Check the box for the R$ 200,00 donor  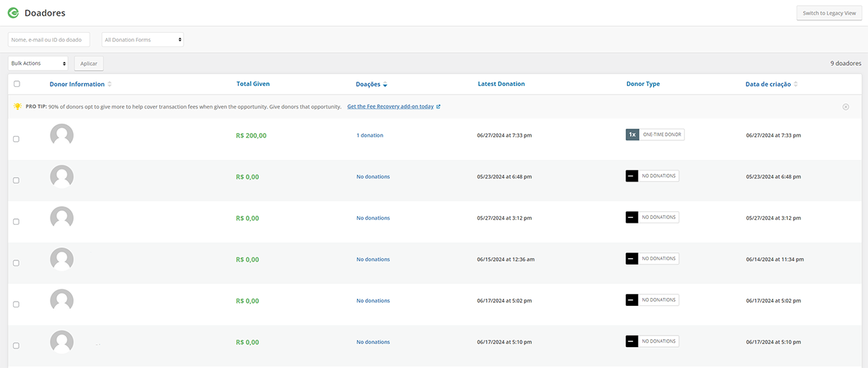pyautogui.click(x=17, y=139)
